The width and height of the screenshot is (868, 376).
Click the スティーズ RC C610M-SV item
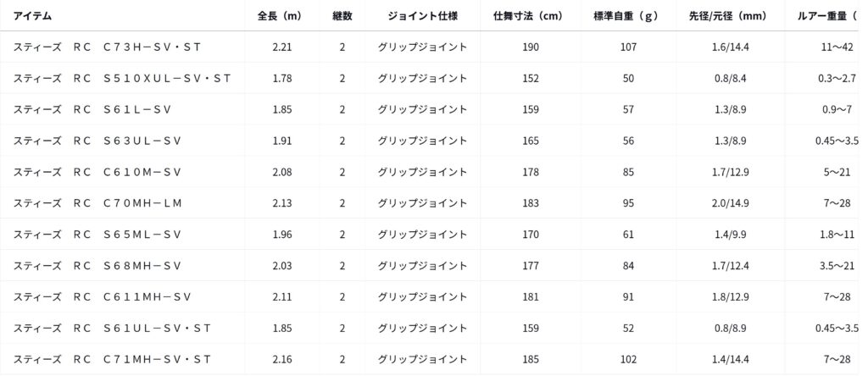pyautogui.click(x=97, y=172)
